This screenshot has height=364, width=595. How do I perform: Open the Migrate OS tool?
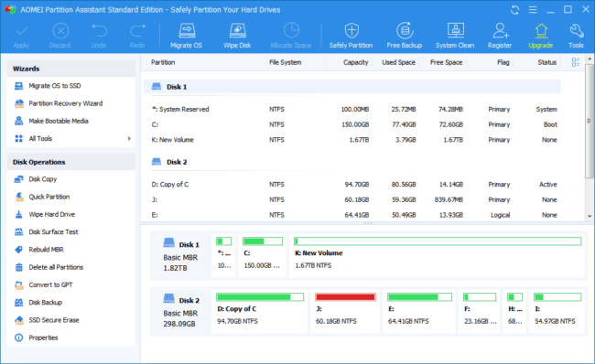tap(187, 37)
